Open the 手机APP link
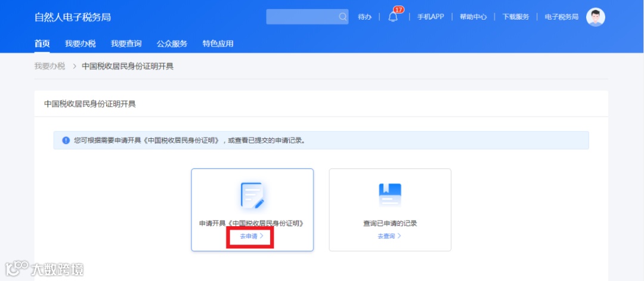 (431, 17)
